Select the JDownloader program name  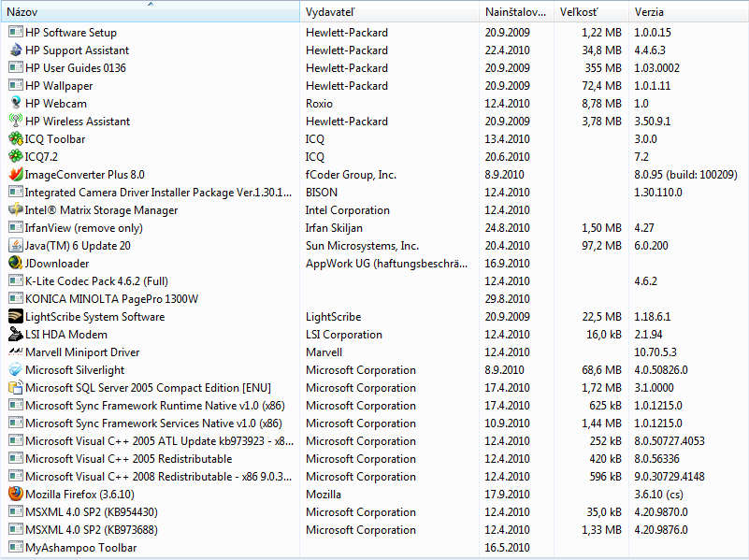57,263
